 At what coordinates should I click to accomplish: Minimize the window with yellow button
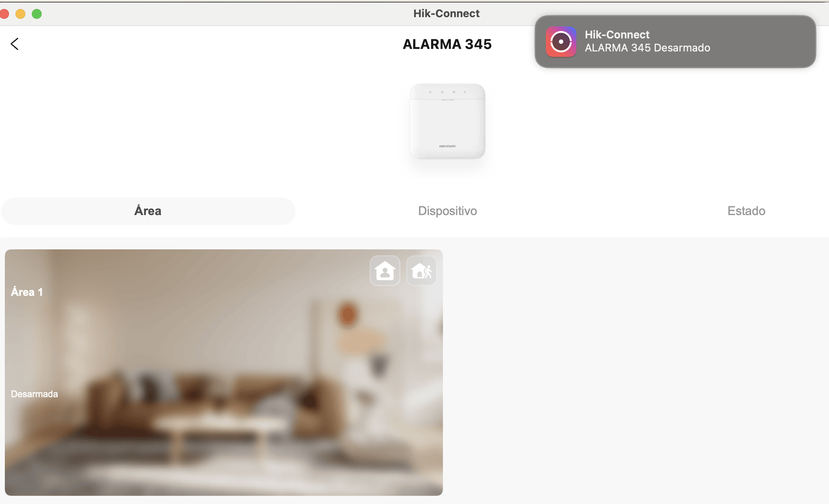(20, 14)
